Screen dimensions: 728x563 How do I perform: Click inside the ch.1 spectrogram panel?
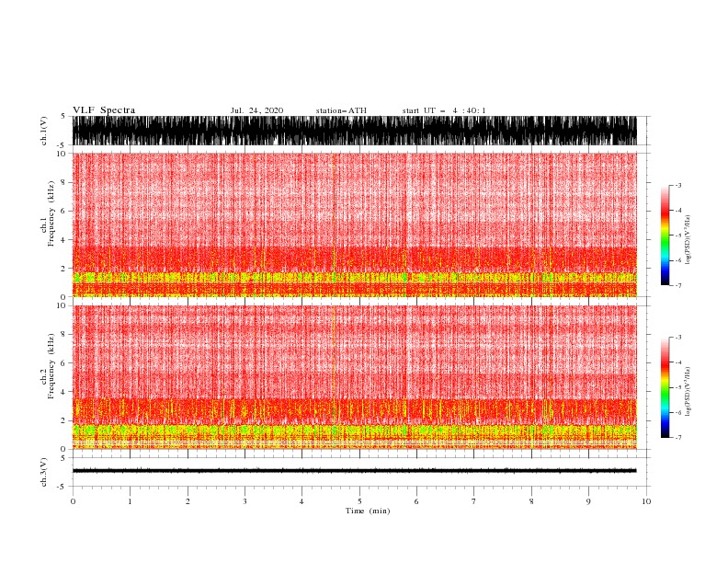coord(355,224)
